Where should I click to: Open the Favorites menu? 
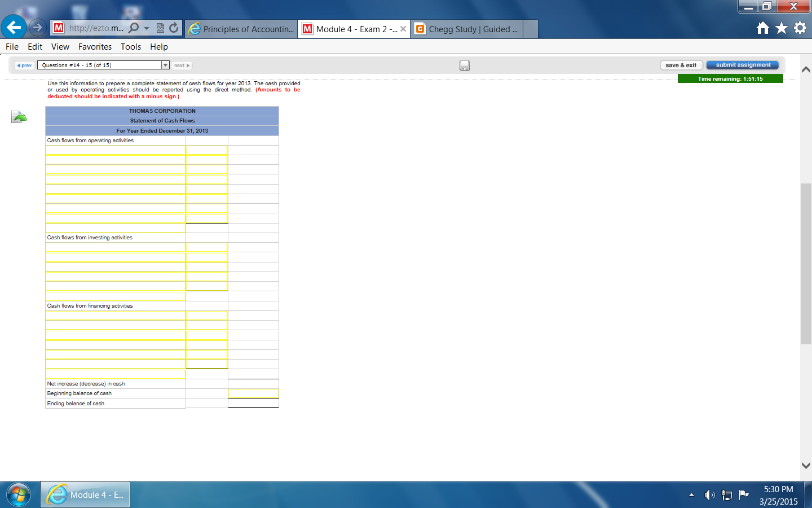click(x=95, y=47)
